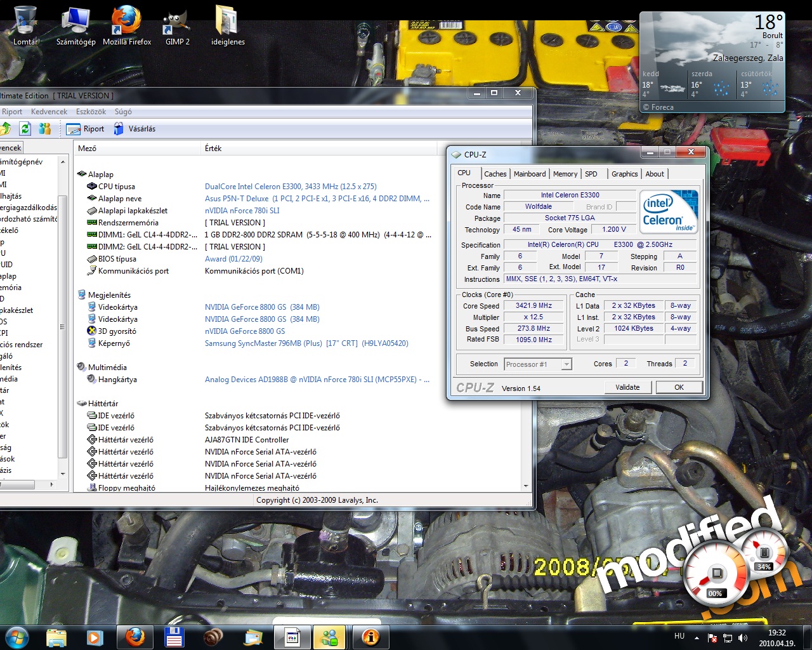Screen dimensions: 812x650
Task: Open the Asus P5N-T Deluxe link
Action: point(317,199)
